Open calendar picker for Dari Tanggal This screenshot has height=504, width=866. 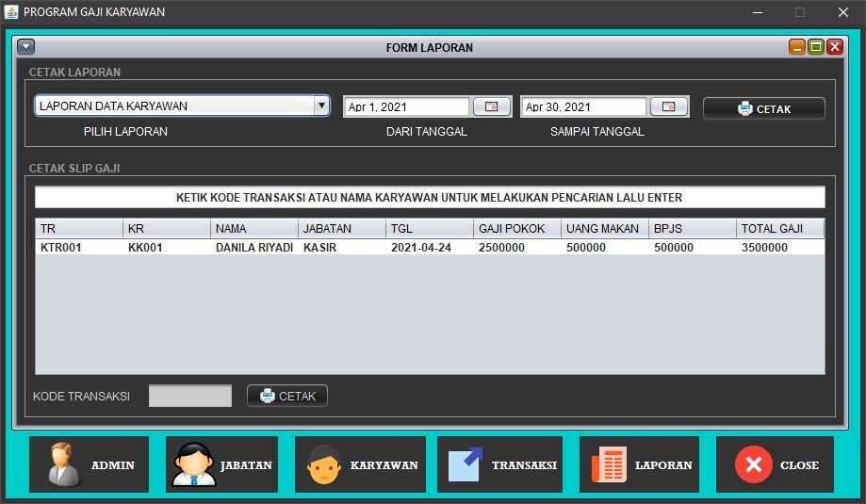(491, 107)
